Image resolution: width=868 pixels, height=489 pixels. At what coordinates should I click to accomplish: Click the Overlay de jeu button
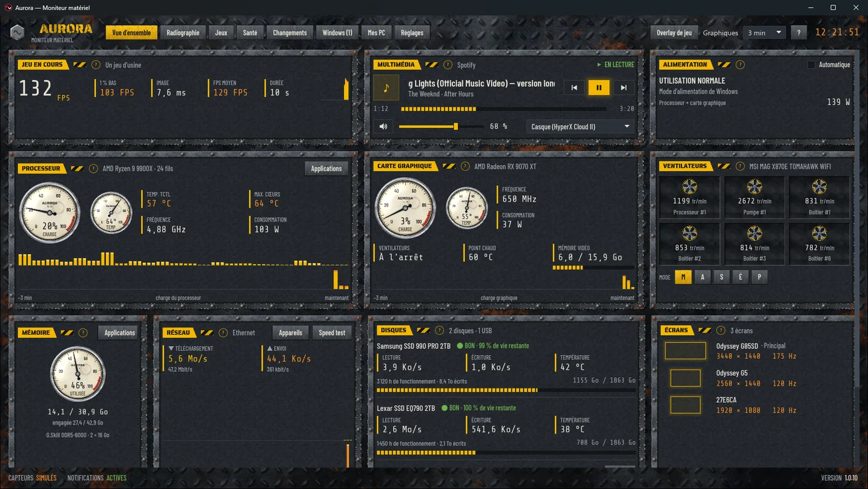(674, 32)
